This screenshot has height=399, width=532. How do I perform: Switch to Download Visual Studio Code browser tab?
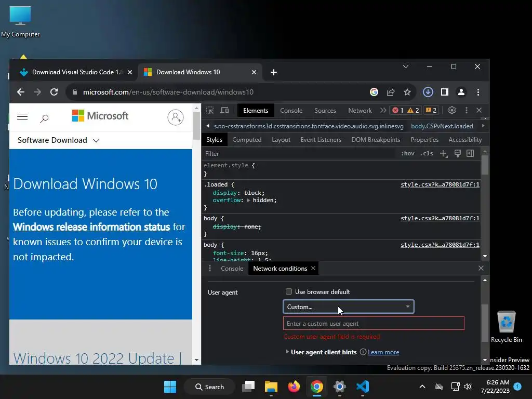pos(76,72)
